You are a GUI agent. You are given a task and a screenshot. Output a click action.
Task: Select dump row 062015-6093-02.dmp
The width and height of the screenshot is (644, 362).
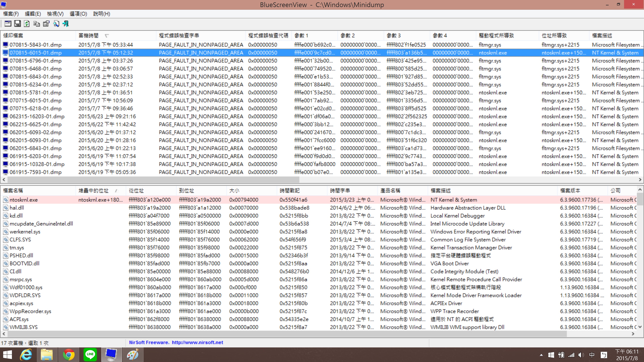click(x=322, y=132)
